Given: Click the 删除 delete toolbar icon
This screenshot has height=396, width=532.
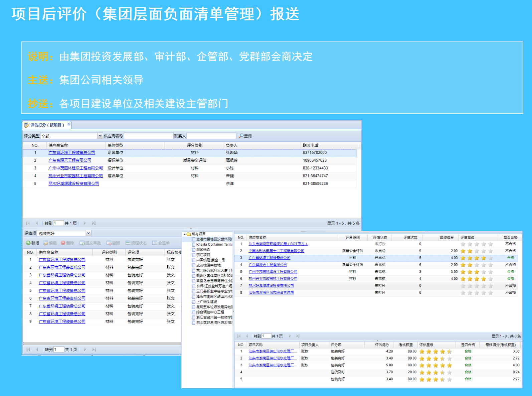Looking at the screenshot, I should point(63,243).
